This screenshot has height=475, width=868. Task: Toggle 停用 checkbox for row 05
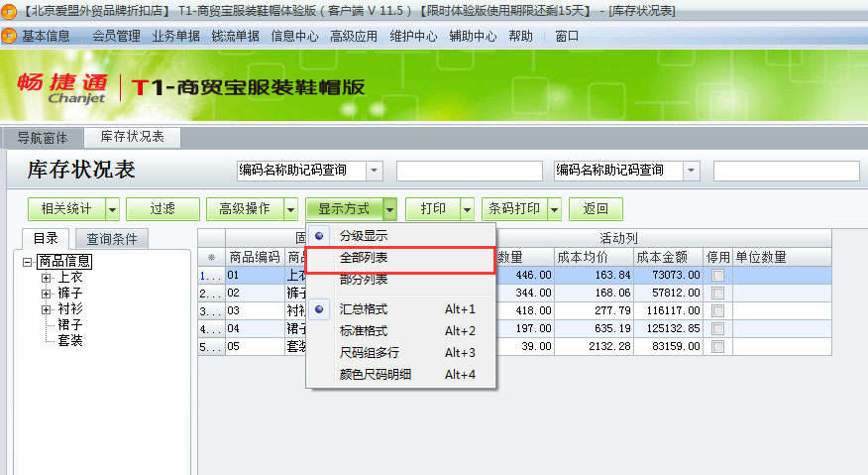(x=718, y=346)
